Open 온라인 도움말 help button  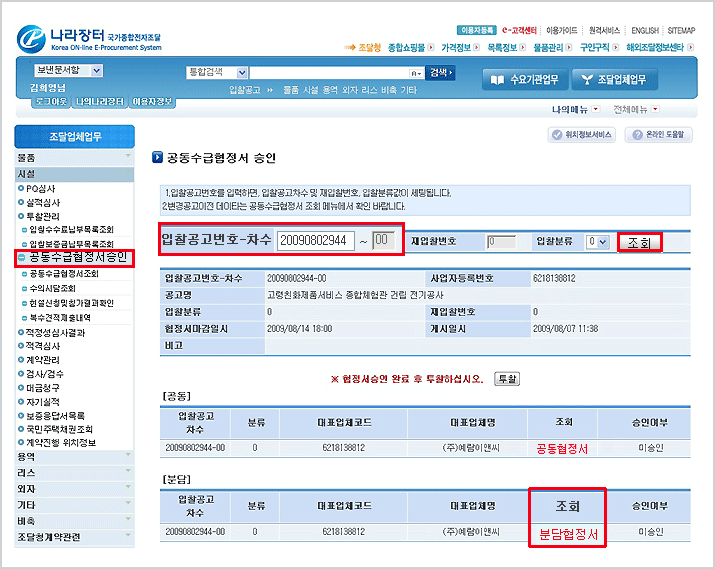(658, 135)
